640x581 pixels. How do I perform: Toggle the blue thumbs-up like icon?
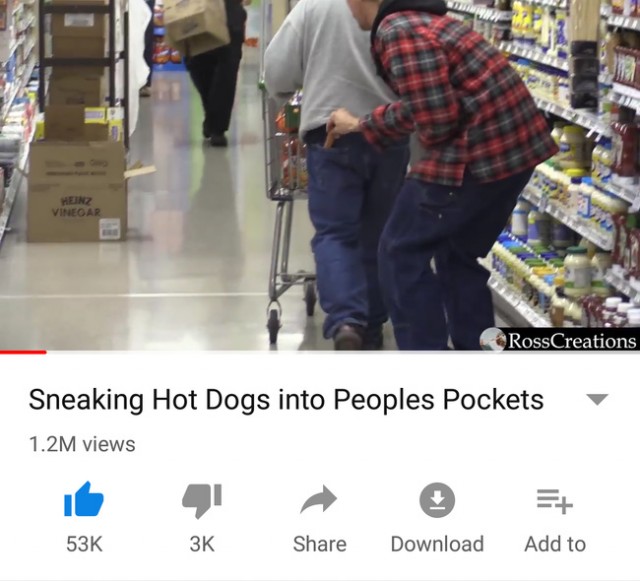pos(84,499)
